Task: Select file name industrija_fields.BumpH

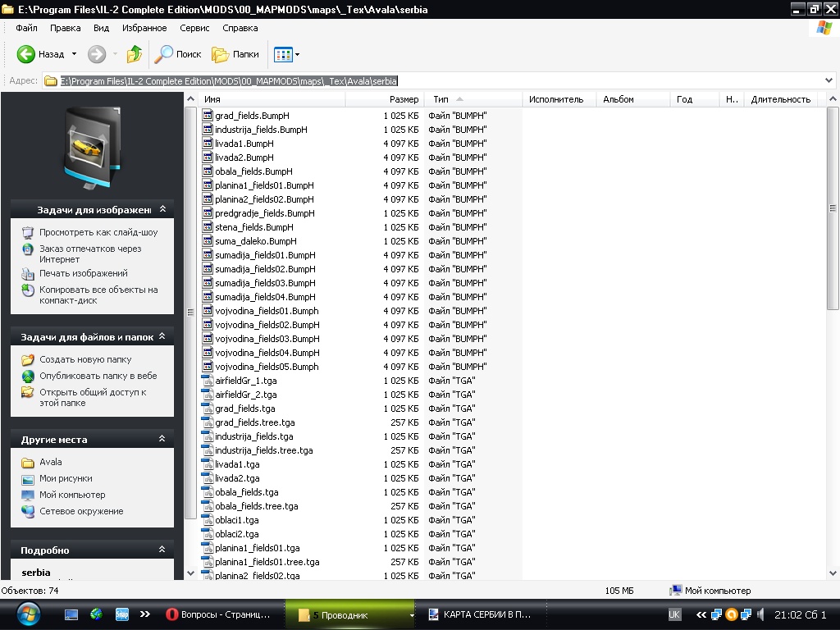Action: 261,130
